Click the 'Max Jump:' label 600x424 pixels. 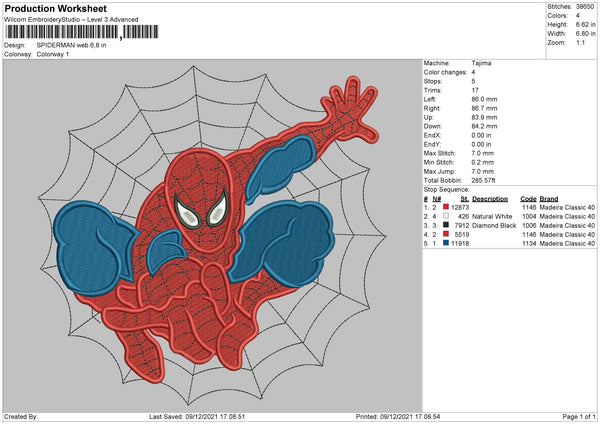pos(439,171)
